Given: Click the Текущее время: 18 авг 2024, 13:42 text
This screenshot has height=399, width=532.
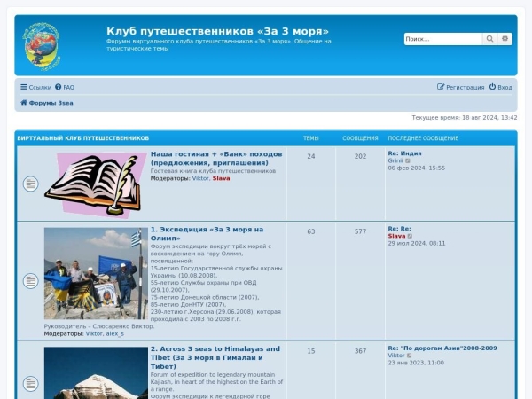Looking at the screenshot, I should coord(465,118).
